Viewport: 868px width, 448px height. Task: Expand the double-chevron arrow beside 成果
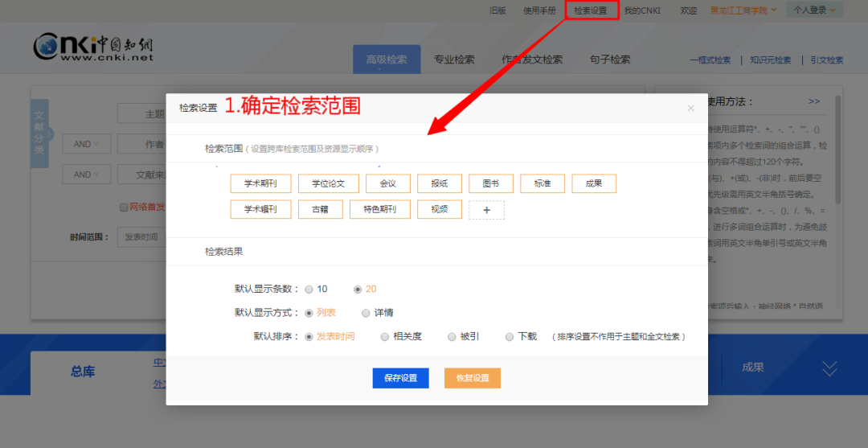[x=829, y=368]
